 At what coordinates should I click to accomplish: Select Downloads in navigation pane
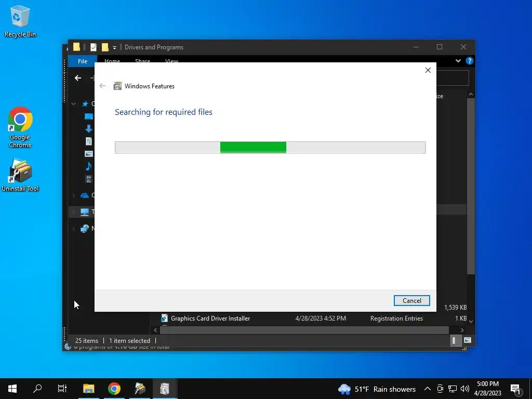pyautogui.click(x=89, y=129)
